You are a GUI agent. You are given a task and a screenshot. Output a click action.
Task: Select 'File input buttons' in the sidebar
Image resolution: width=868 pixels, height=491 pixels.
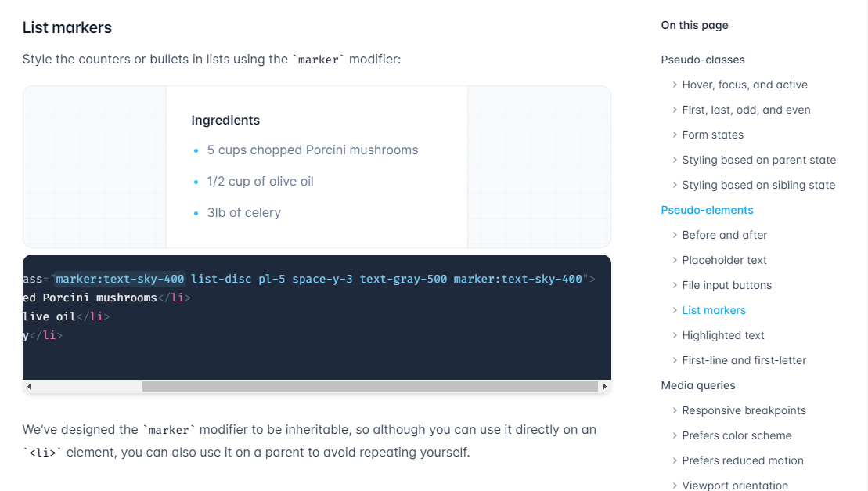(727, 284)
